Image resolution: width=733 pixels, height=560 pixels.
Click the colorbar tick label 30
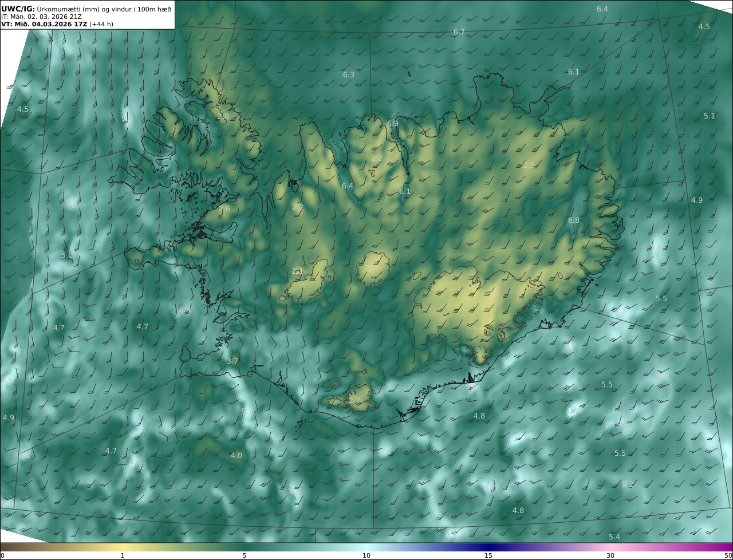click(610, 555)
